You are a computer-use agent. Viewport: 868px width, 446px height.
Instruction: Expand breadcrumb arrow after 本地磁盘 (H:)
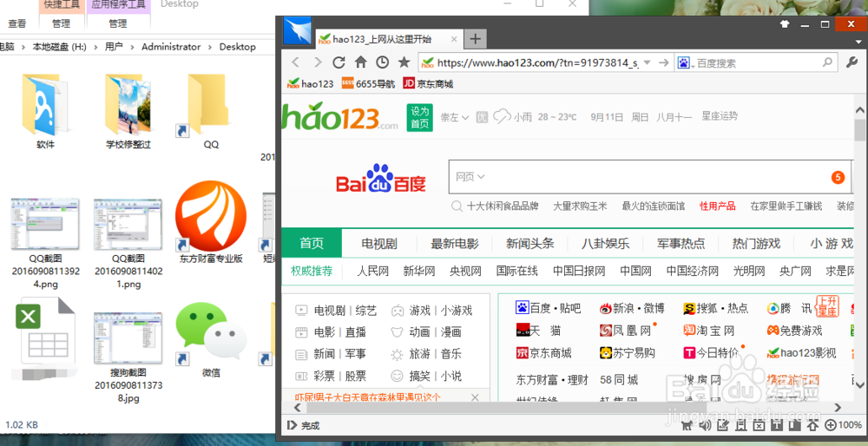click(x=95, y=47)
